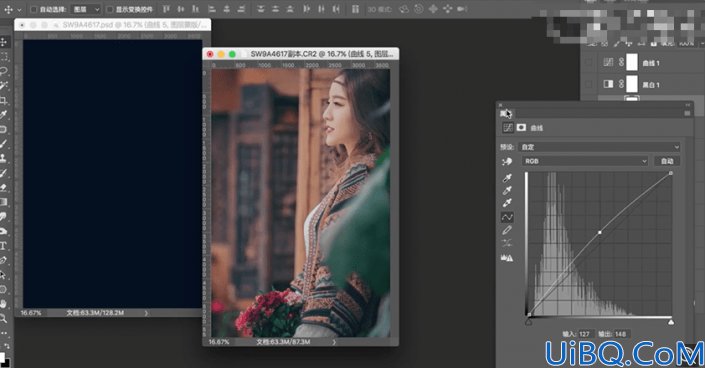Click the 16.67% zoom field in CR2 window

[x=219, y=342]
